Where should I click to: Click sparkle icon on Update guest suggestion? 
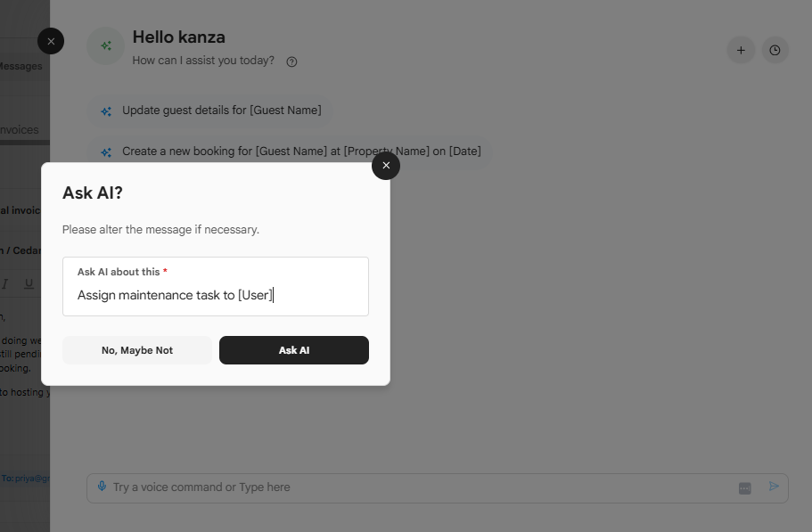pyautogui.click(x=106, y=111)
